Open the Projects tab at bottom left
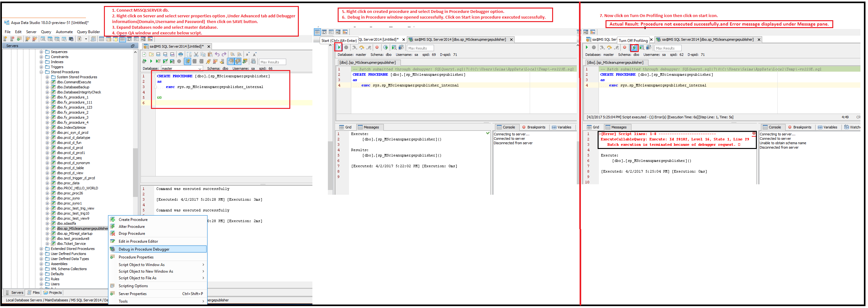Viewport: 868px width, 308px height. coord(53,293)
